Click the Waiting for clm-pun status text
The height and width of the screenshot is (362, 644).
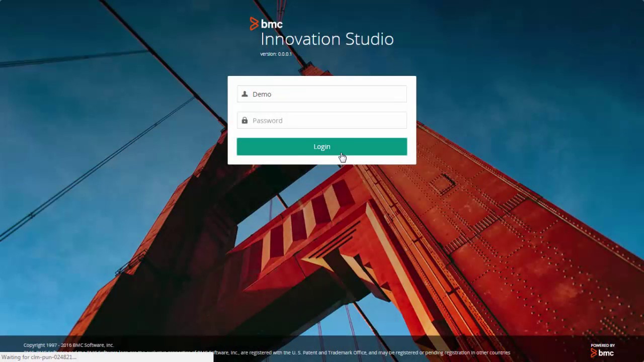click(x=39, y=357)
